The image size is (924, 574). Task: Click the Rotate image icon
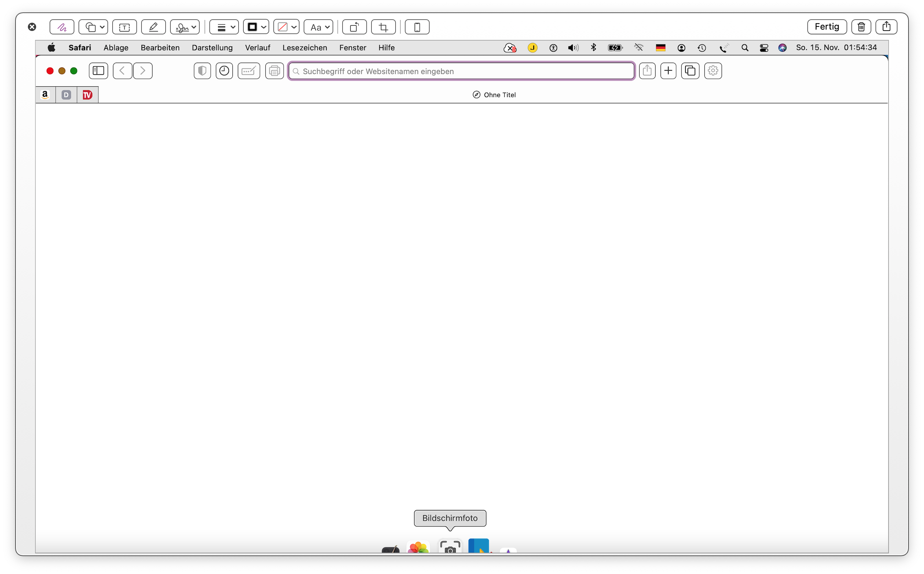[x=354, y=27]
